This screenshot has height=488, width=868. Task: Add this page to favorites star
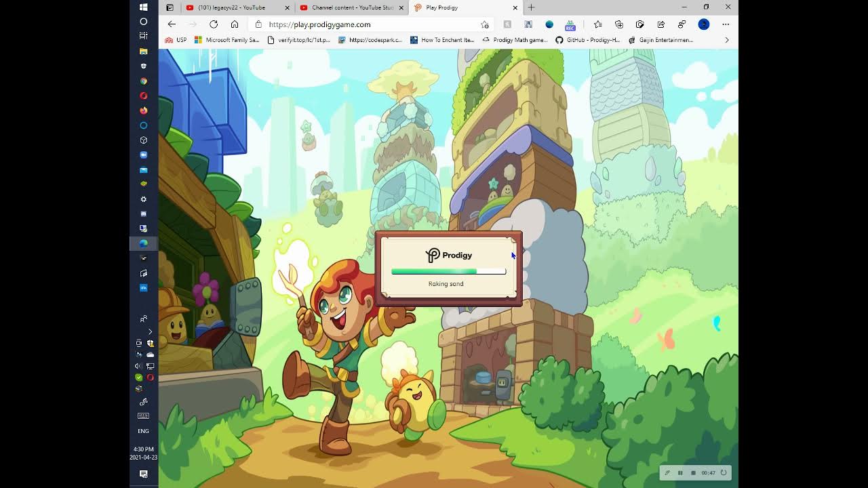[x=485, y=24]
